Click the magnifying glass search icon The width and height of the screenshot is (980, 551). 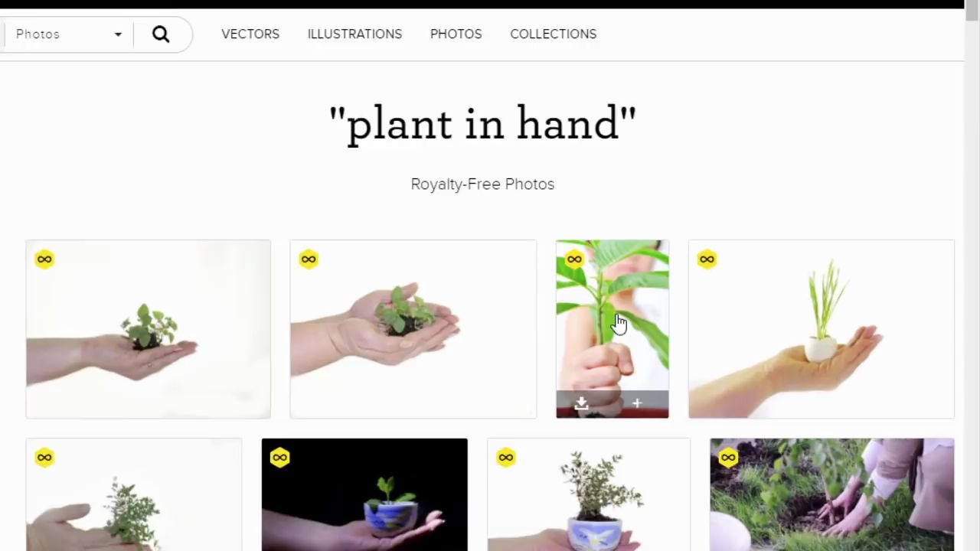click(x=161, y=34)
